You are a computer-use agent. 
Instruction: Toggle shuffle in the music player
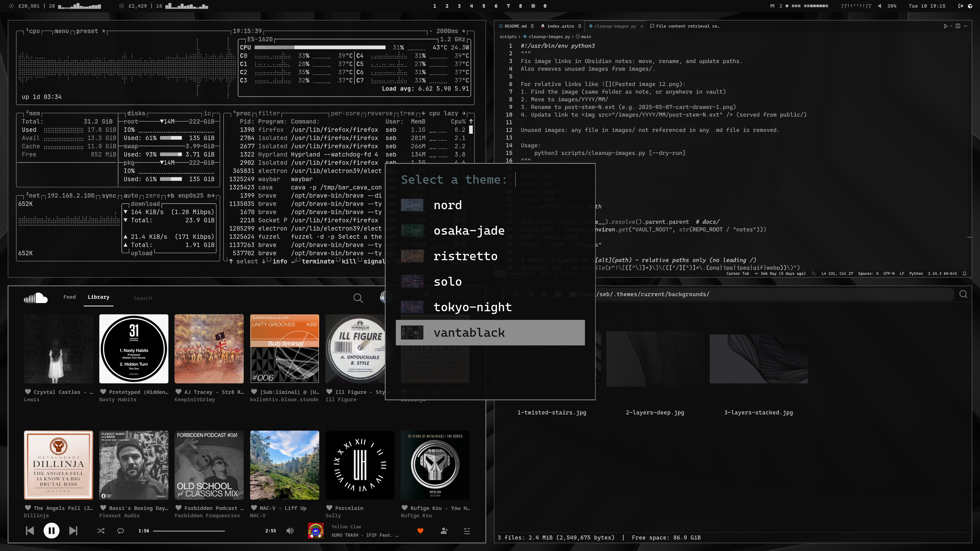(x=101, y=531)
